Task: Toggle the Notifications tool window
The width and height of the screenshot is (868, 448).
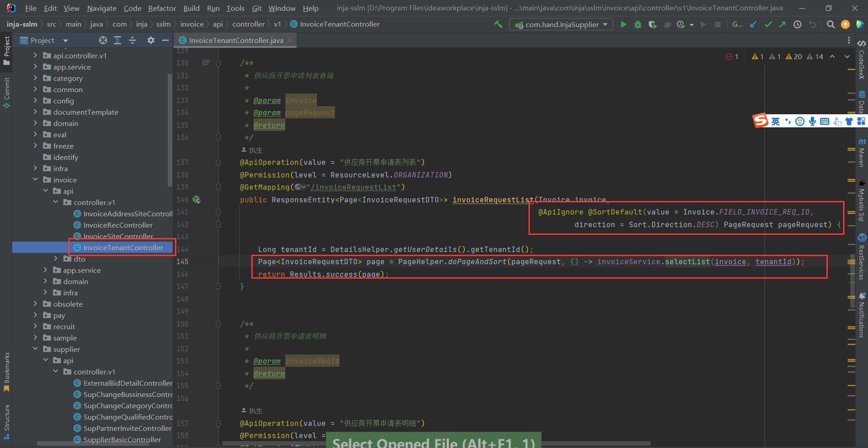Action: (862, 315)
